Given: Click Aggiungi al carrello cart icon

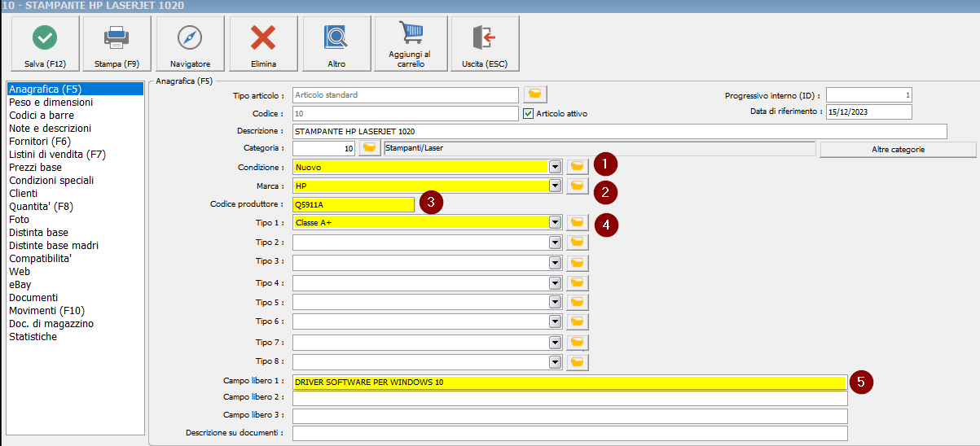Looking at the screenshot, I should 411,33.
